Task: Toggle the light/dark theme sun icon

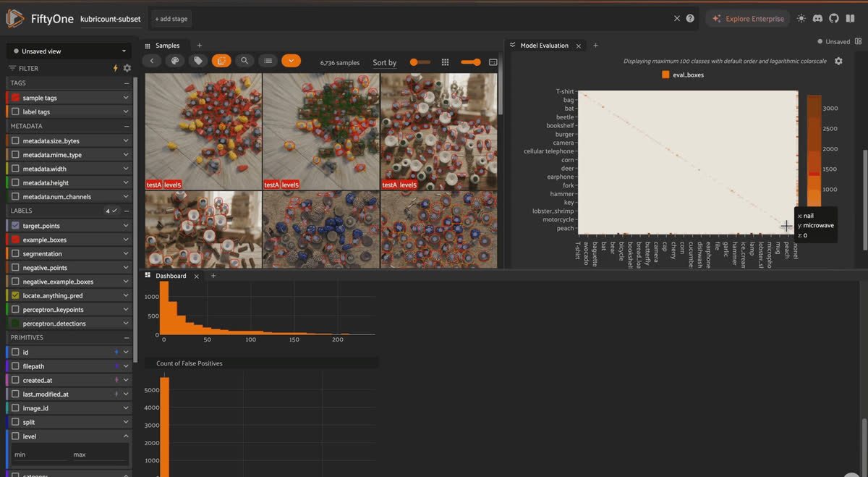Action: click(x=801, y=19)
